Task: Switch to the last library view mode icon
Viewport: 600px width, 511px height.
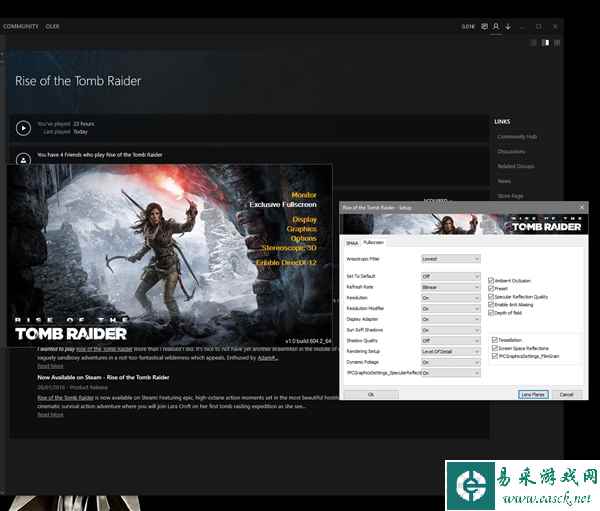Action: (x=557, y=43)
